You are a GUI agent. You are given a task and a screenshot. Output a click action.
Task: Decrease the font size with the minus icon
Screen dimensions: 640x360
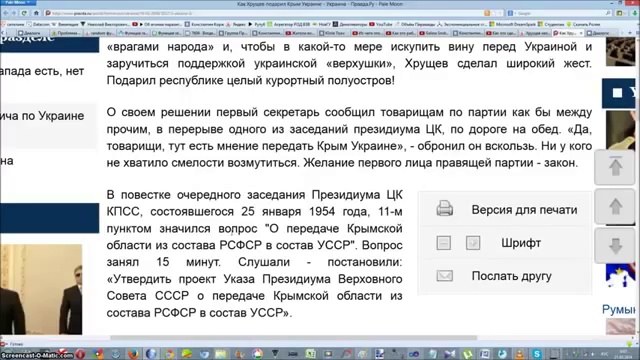click(x=444, y=243)
